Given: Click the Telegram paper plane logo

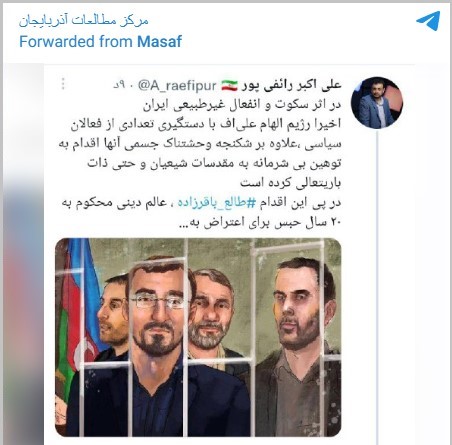Looking at the screenshot, I should point(428,21).
